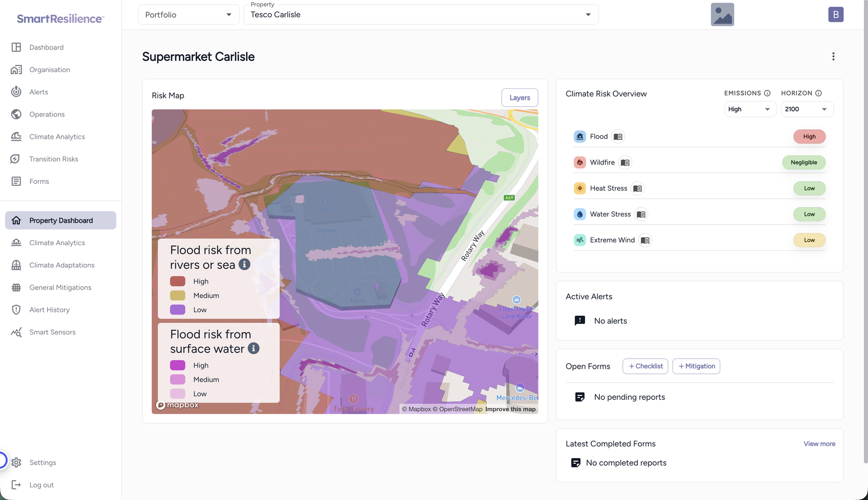Click the Horizon info icon
868x500 pixels.
(818, 93)
